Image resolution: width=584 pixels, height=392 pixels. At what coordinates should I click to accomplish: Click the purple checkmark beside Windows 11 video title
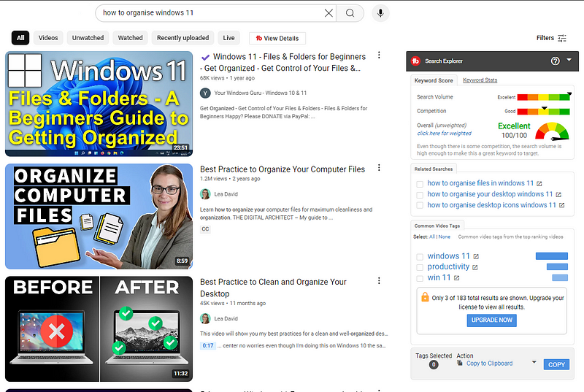pos(205,58)
